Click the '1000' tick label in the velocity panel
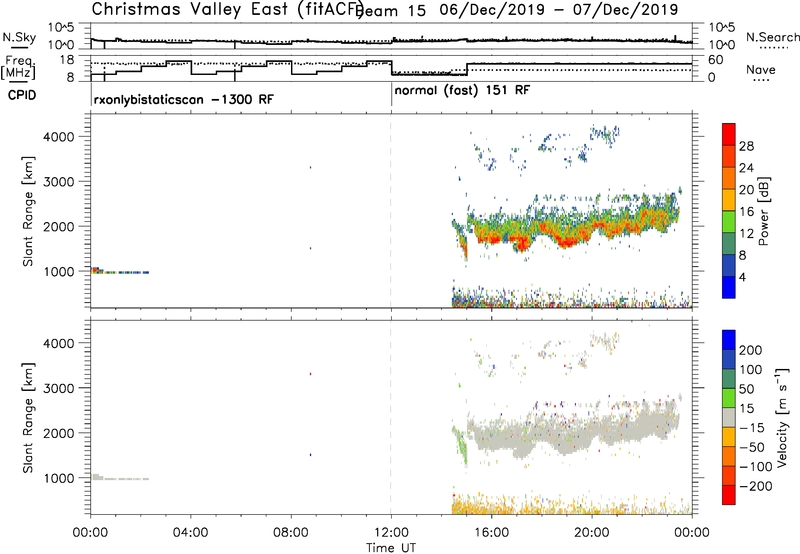 tap(58, 478)
